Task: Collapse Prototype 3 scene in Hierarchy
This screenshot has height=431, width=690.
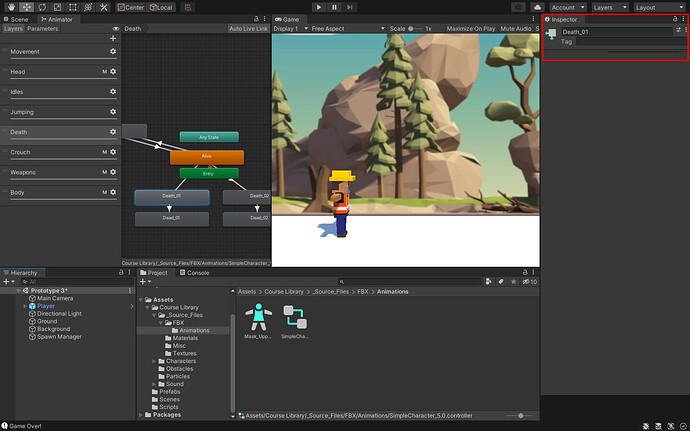Action: pyautogui.click(x=18, y=291)
